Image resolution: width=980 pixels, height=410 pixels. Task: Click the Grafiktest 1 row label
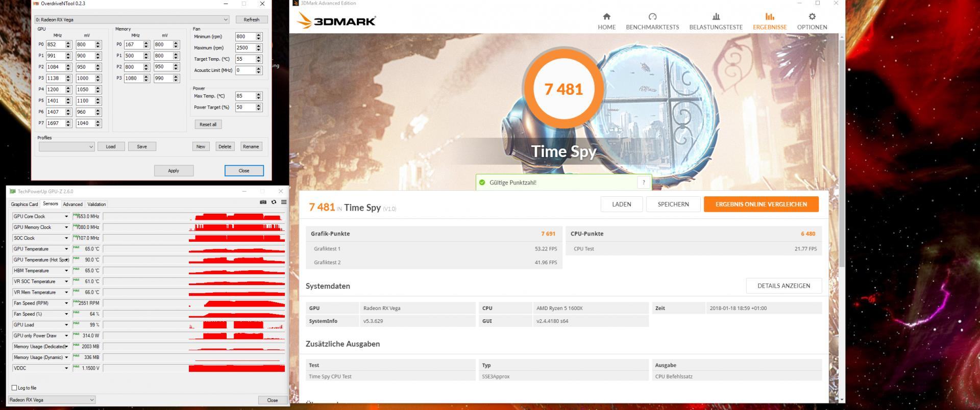click(327, 249)
